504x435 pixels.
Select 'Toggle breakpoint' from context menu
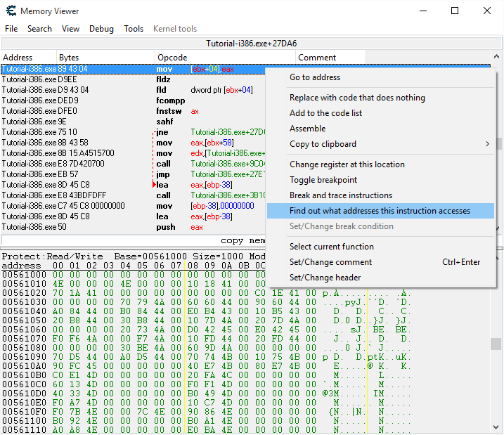pos(323,180)
